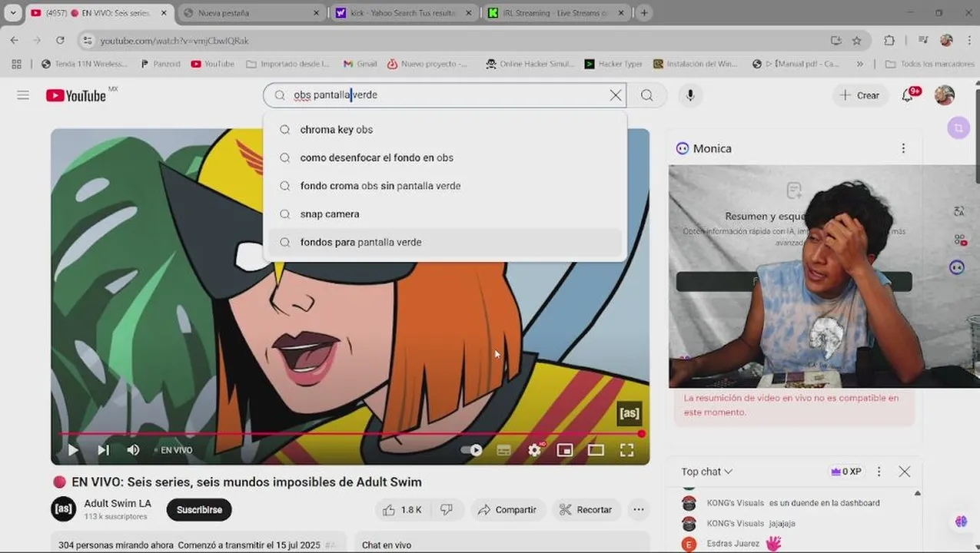The image size is (980, 553).
Task: Subscribe with the Suscribirse button
Action: 199,509
